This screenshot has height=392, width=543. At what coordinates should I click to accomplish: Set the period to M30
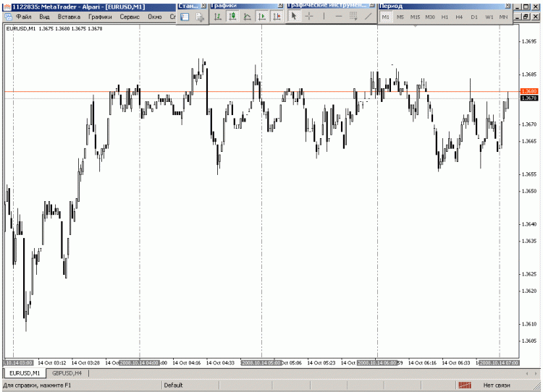[x=430, y=17]
